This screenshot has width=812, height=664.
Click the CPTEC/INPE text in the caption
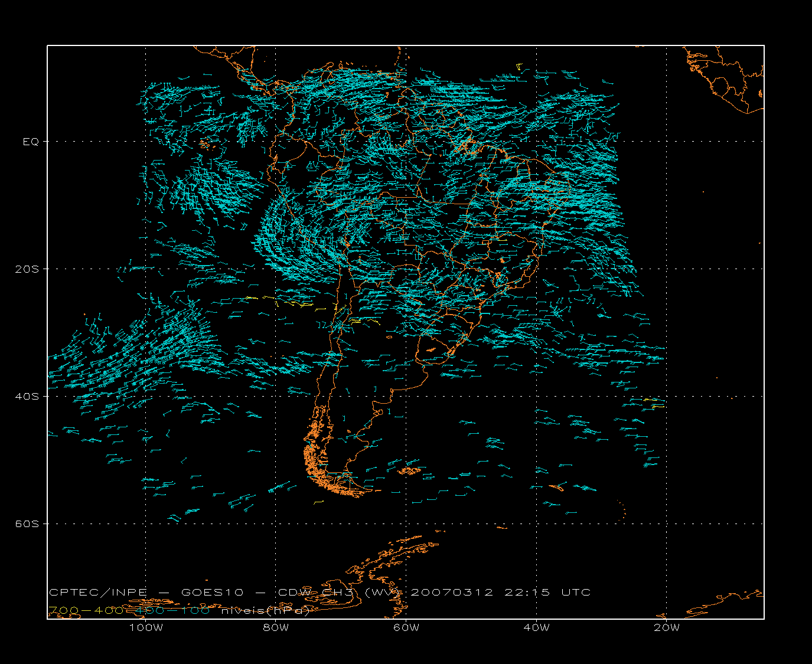click(x=98, y=592)
